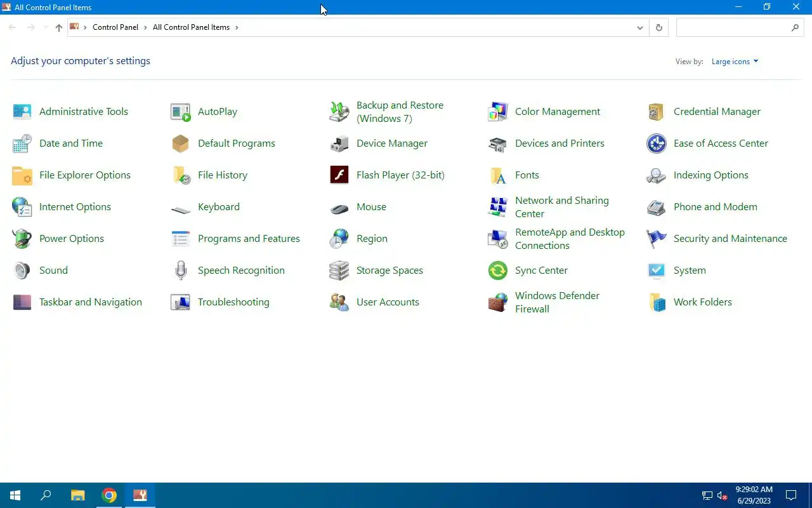The height and width of the screenshot is (508, 812).
Task: Open the Credential Manager safe icon
Action: coord(657,112)
